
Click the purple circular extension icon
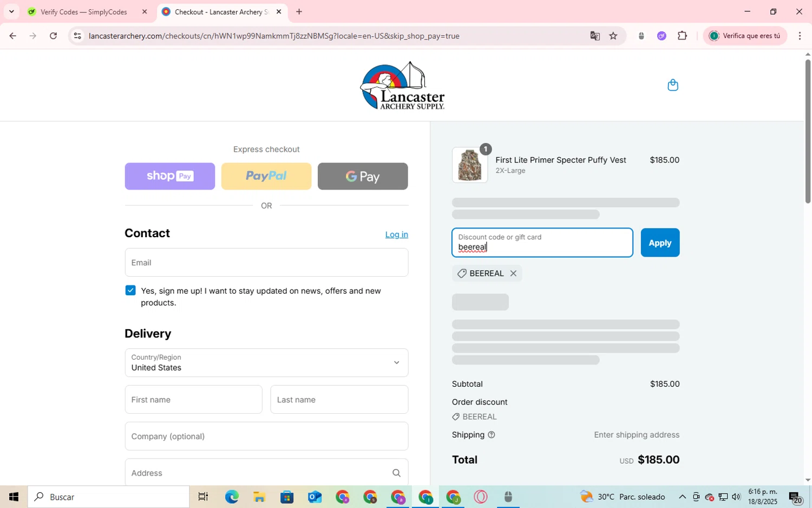coord(662,36)
